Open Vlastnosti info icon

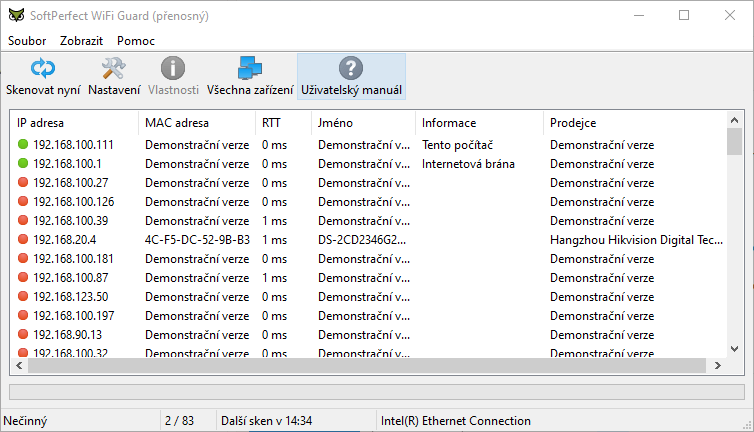coord(173,68)
